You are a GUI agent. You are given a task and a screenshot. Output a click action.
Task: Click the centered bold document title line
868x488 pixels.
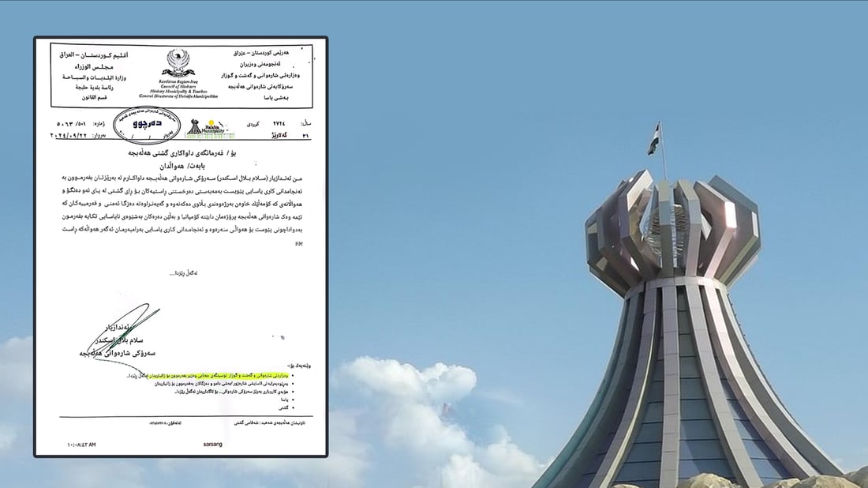182,152
